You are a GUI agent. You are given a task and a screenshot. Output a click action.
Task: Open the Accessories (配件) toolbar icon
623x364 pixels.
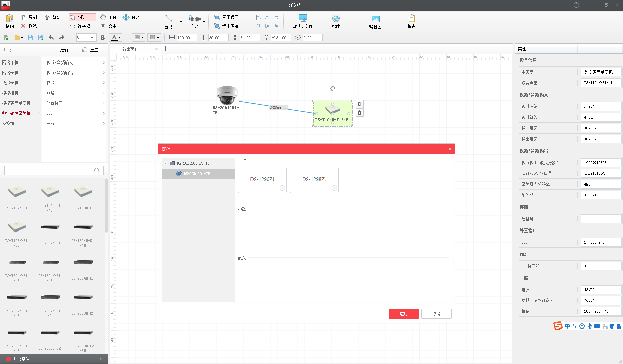336,22
